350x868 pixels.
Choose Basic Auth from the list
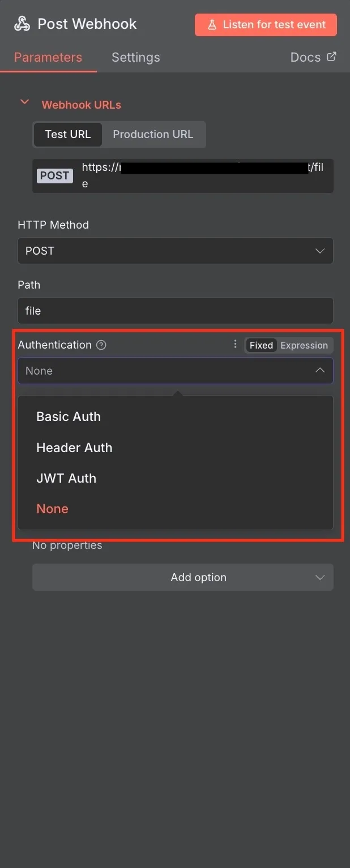click(x=69, y=416)
